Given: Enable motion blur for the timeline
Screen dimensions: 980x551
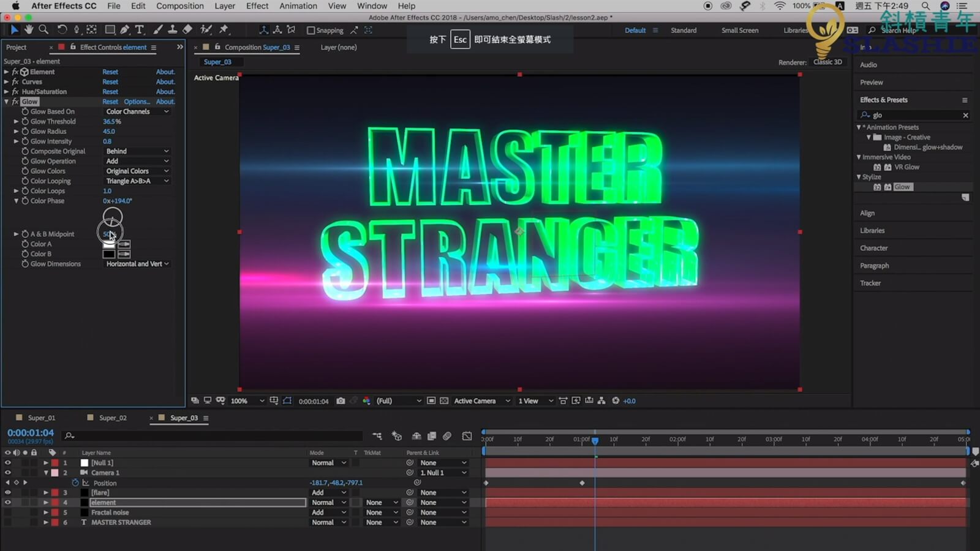Looking at the screenshot, I should 447,436.
